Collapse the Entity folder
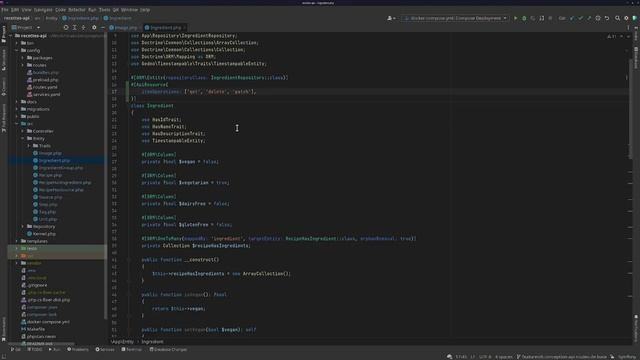This screenshot has height=360, width=640. point(22,138)
